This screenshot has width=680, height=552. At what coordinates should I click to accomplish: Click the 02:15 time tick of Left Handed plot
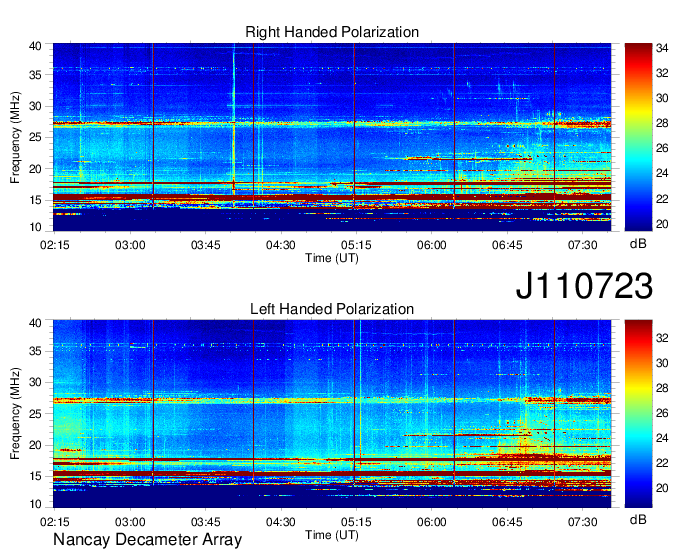click(x=55, y=522)
